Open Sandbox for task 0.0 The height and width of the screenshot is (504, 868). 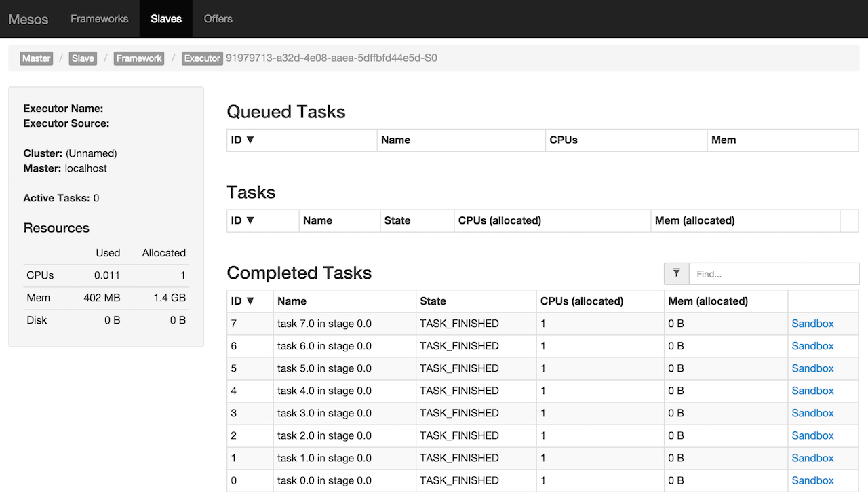812,480
